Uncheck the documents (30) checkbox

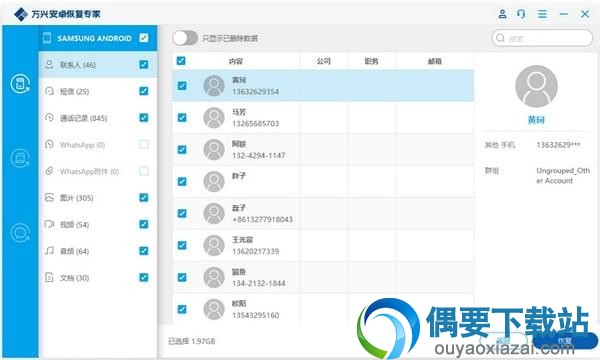pyautogui.click(x=144, y=277)
